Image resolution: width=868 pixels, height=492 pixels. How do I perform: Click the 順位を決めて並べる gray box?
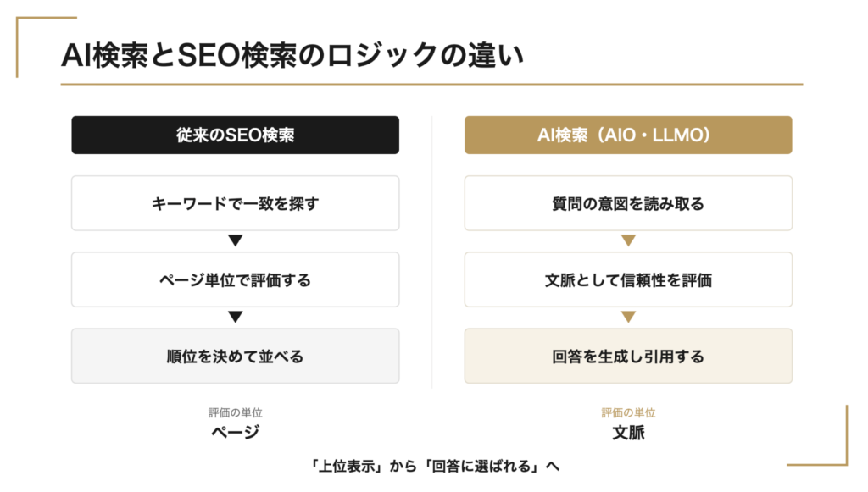(x=236, y=356)
